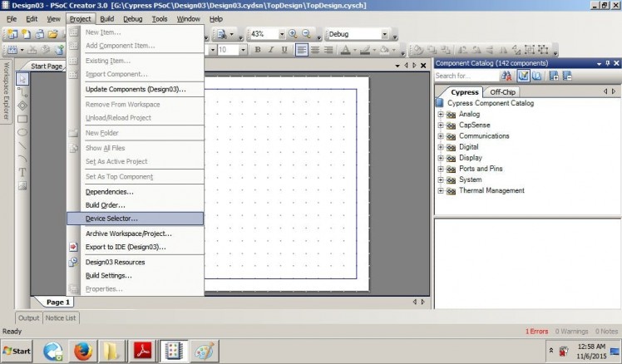Align text right
Image resolution: width=622 pixels, height=364 pixels.
pos(328,50)
